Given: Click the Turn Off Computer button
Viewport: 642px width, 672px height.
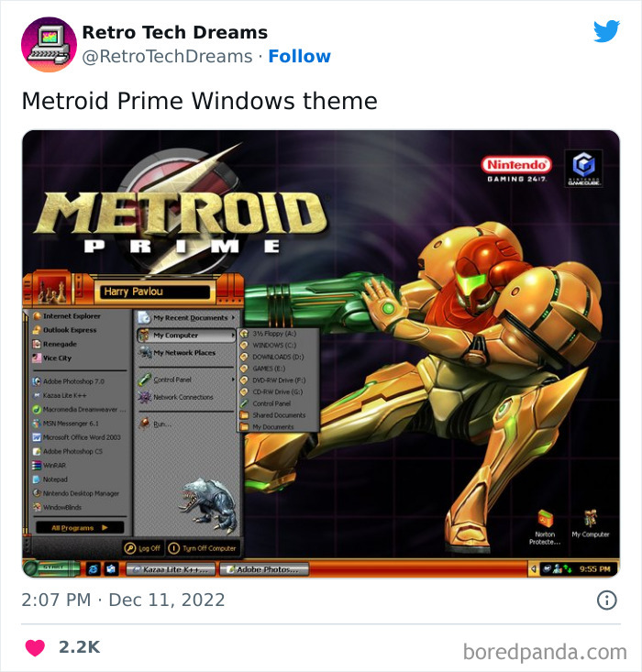Looking at the screenshot, I should [202, 548].
